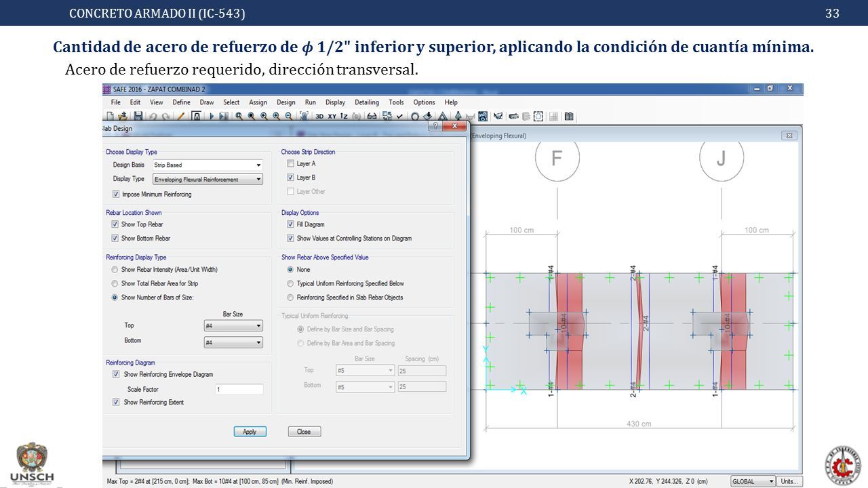Switch to XY plan view icon
Viewport: 868px width, 488px height.
pos(332,116)
